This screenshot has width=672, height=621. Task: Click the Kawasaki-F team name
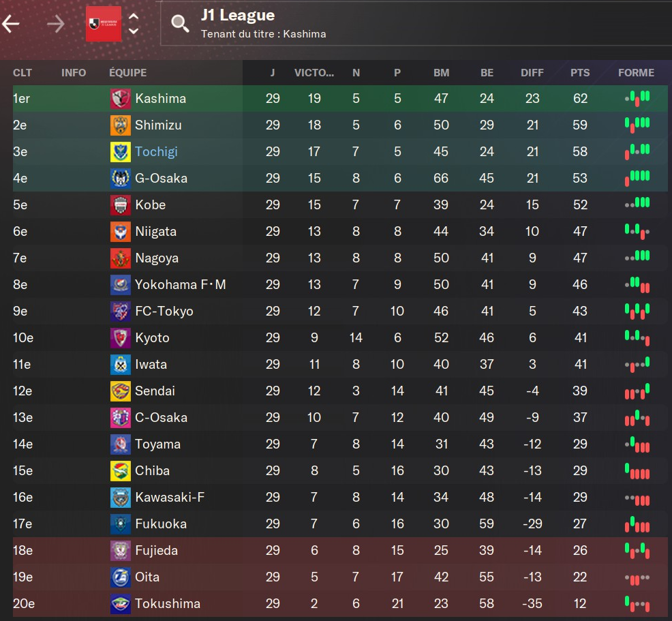(x=170, y=498)
